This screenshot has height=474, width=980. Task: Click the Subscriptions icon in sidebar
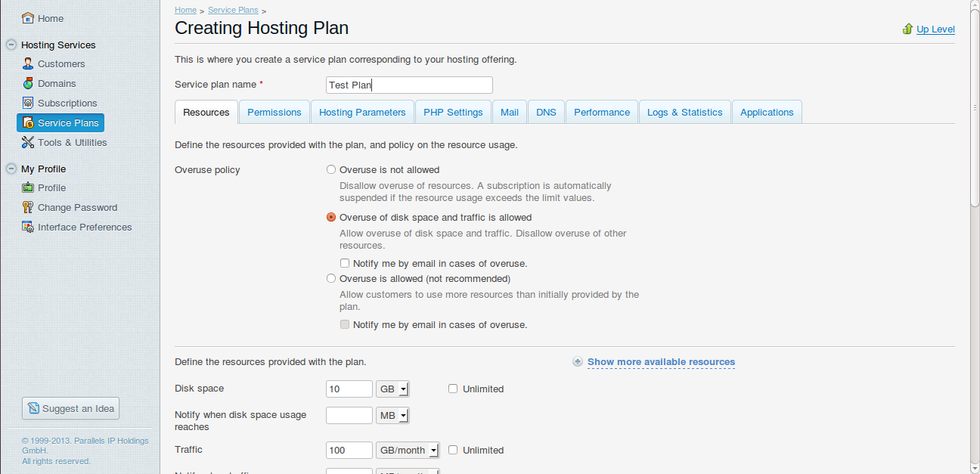click(28, 103)
